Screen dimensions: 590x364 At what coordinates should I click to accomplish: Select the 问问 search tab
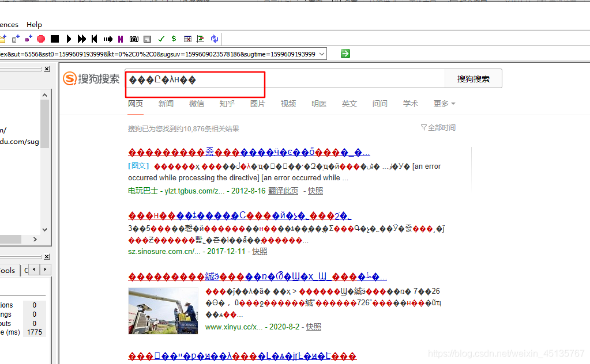[x=379, y=104]
